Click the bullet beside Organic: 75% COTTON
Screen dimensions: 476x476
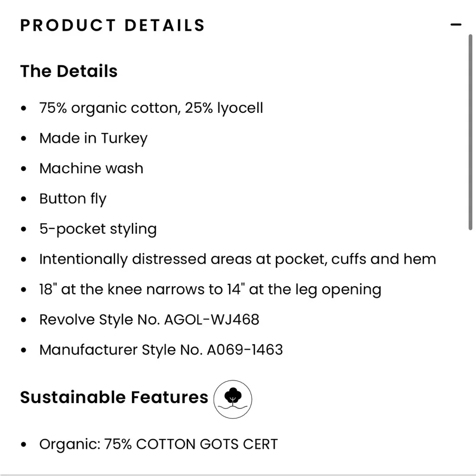pos(24,444)
